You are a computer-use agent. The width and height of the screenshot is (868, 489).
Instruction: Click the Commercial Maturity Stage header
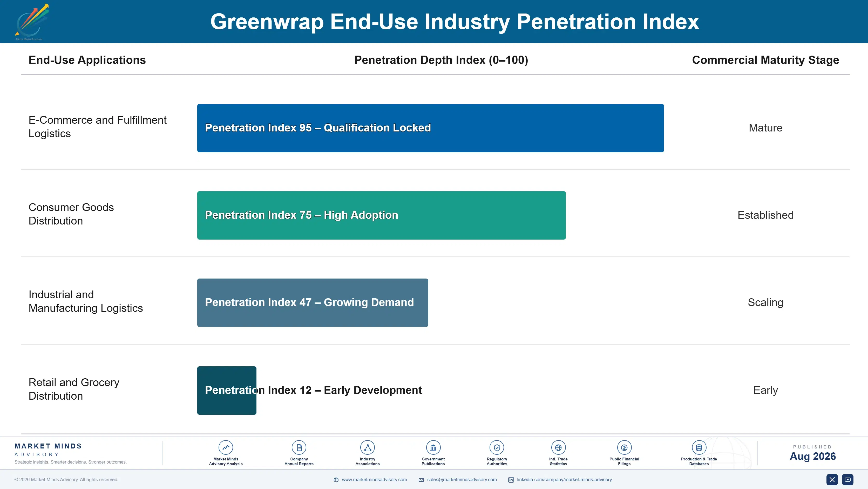click(x=765, y=60)
